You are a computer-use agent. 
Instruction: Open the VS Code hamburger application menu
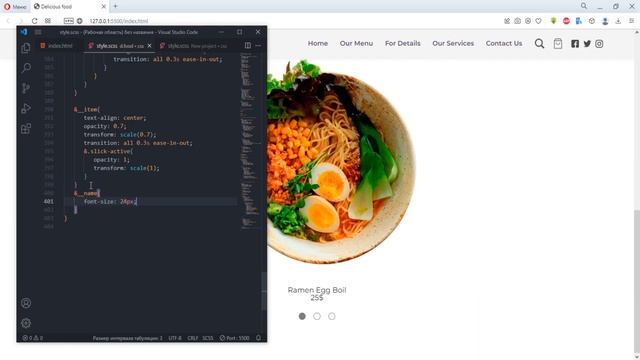[x=38, y=32]
